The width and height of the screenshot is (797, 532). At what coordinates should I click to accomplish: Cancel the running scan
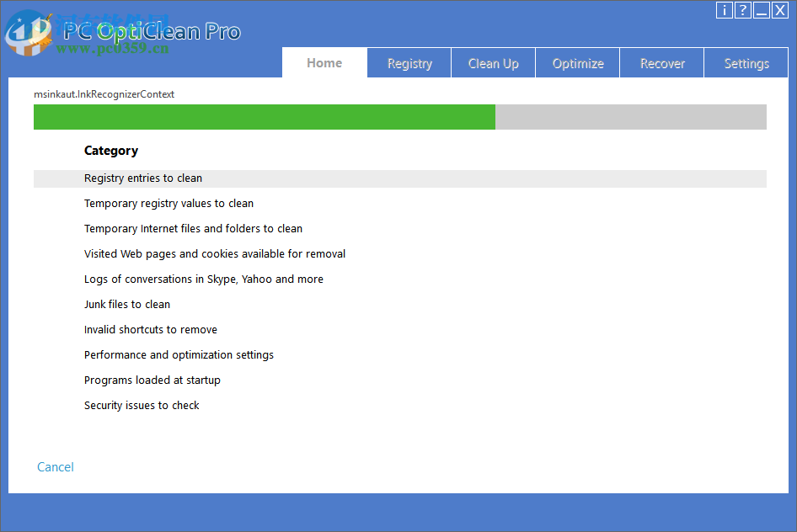55,466
